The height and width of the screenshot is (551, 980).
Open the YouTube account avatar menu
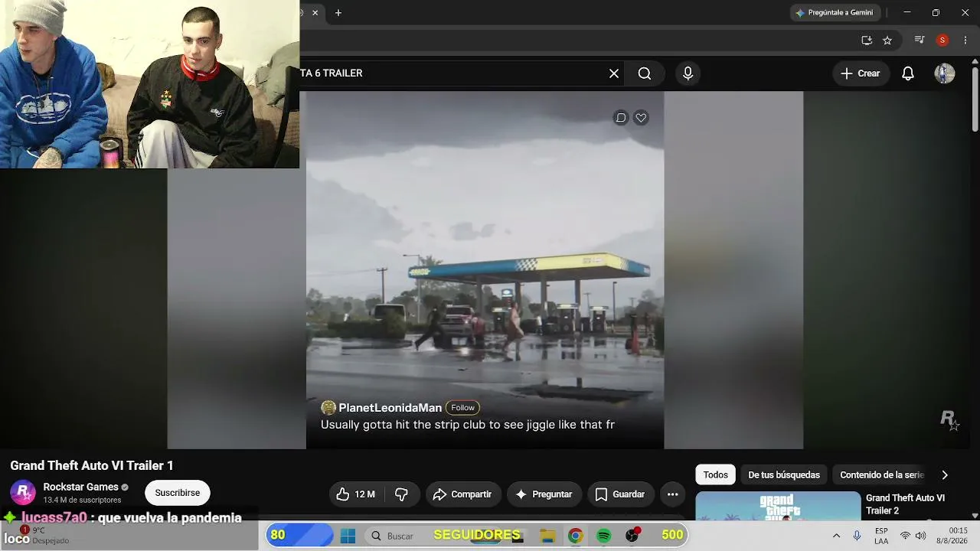click(944, 73)
